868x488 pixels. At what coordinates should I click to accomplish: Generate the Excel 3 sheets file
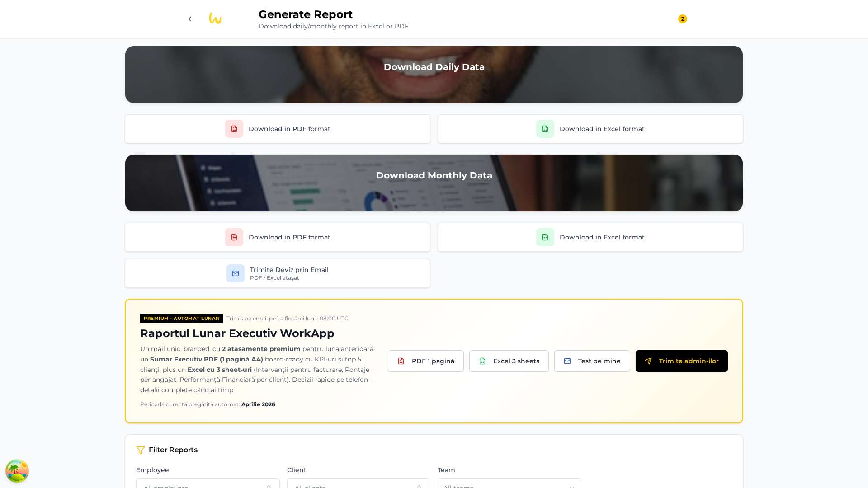(509, 361)
